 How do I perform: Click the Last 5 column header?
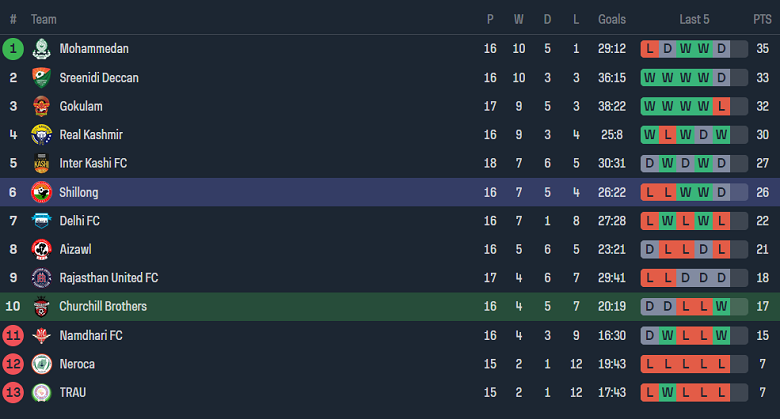694,19
